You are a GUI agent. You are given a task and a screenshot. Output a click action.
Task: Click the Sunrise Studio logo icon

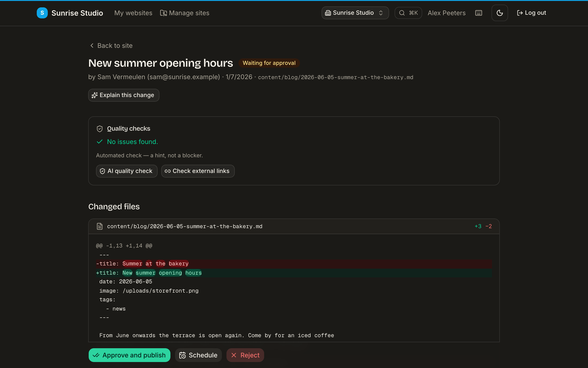point(42,13)
